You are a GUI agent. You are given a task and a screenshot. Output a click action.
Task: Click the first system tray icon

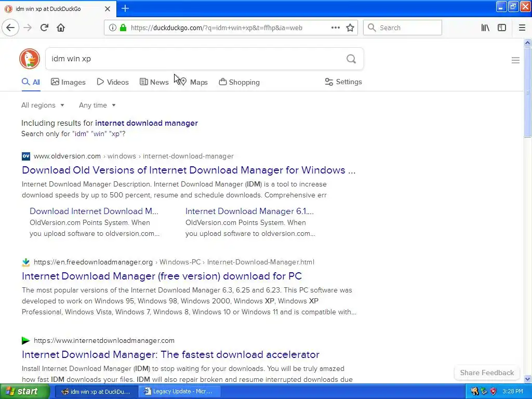(475, 391)
